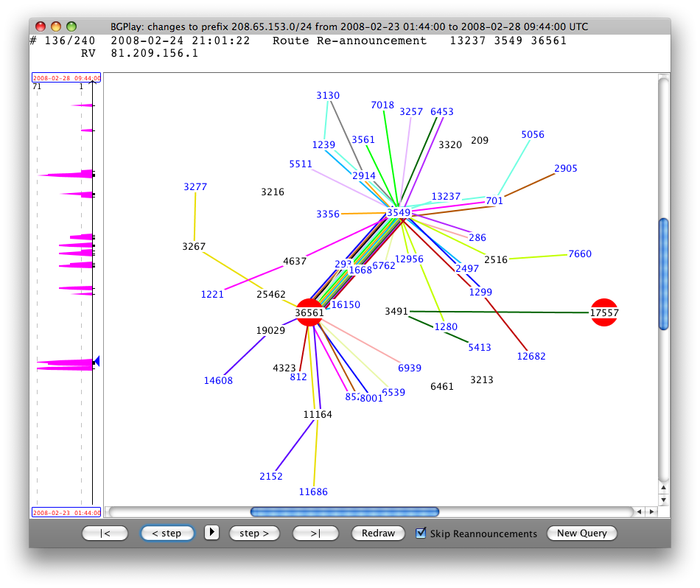The height and width of the screenshot is (588, 700).
Task: Select AS node 11164 in graph
Action: pos(318,415)
